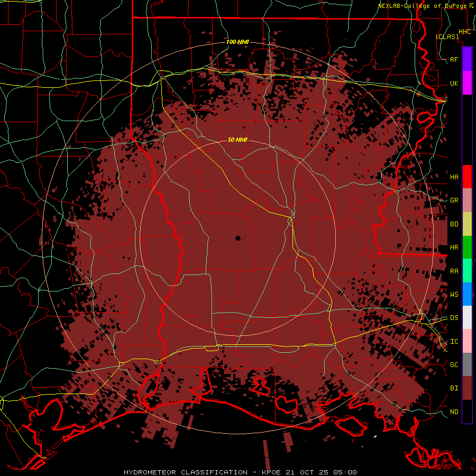Select the RA legend label
Screen dimensions: 476x476
(x=454, y=271)
